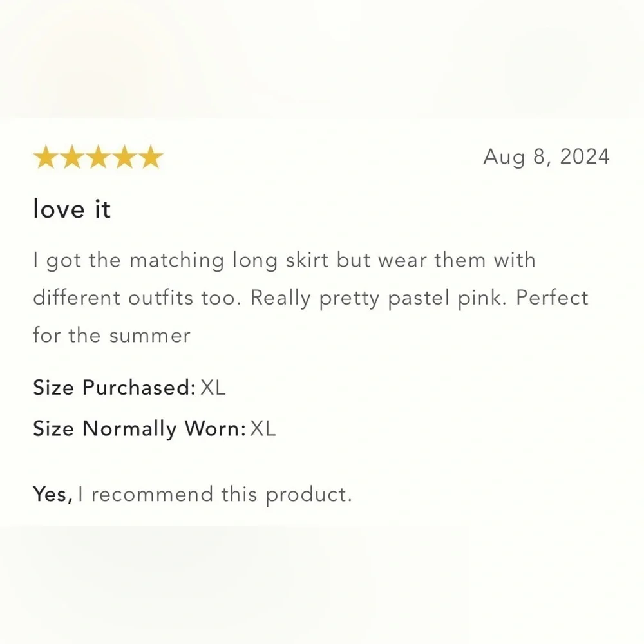Click the word 'Perfect' in the review
644x644 pixels.
[553, 298]
